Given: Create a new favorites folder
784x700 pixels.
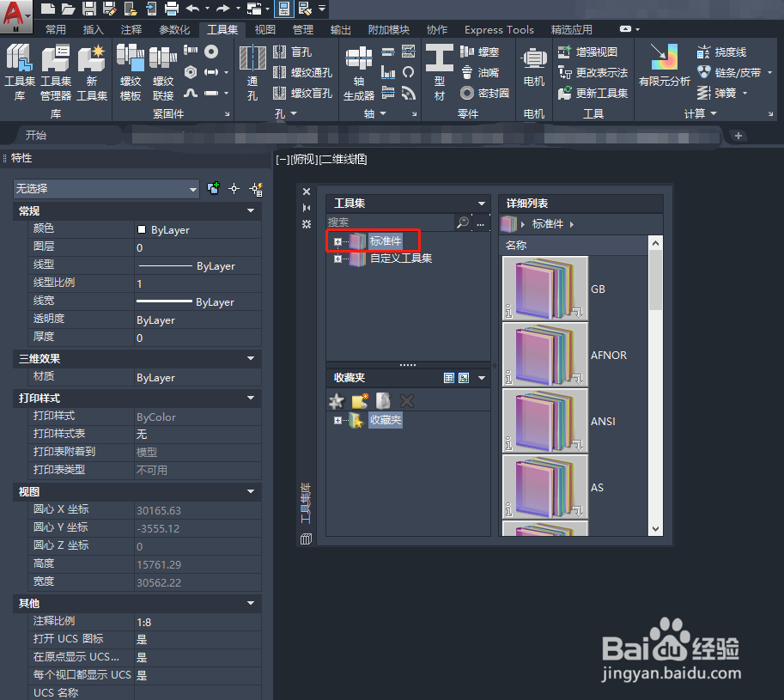Looking at the screenshot, I should [360, 401].
